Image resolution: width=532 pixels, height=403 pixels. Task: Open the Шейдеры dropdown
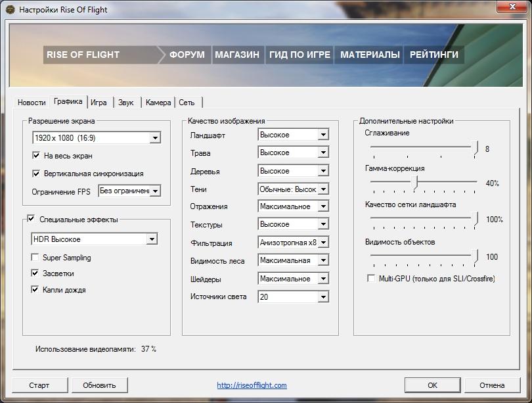(293, 279)
